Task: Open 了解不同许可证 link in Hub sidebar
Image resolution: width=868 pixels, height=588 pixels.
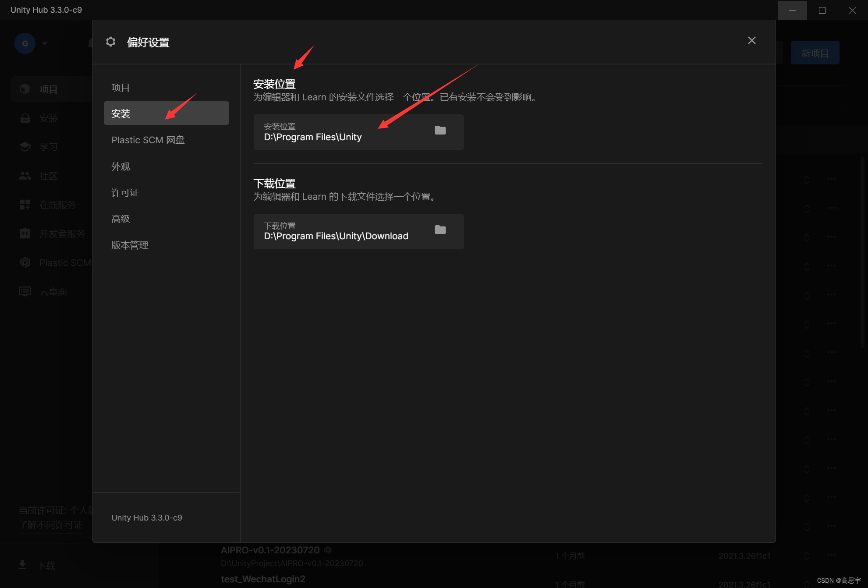Action: (51, 525)
